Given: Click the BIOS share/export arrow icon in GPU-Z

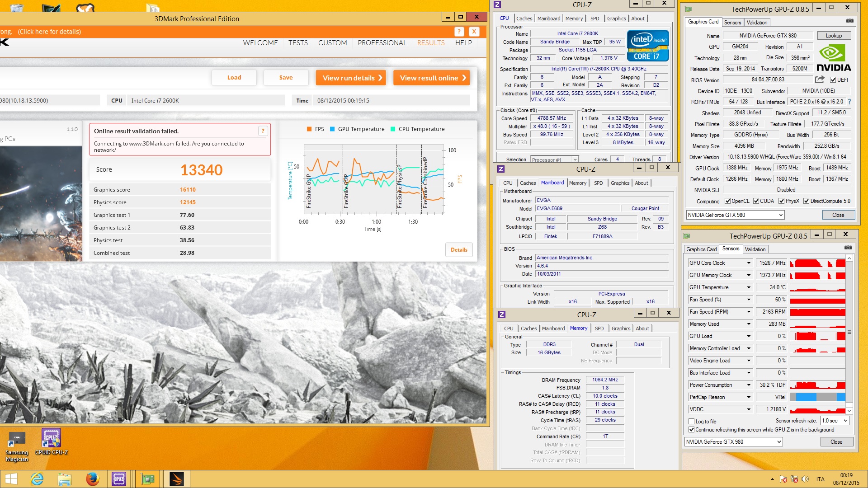Looking at the screenshot, I should click(820, 80).
